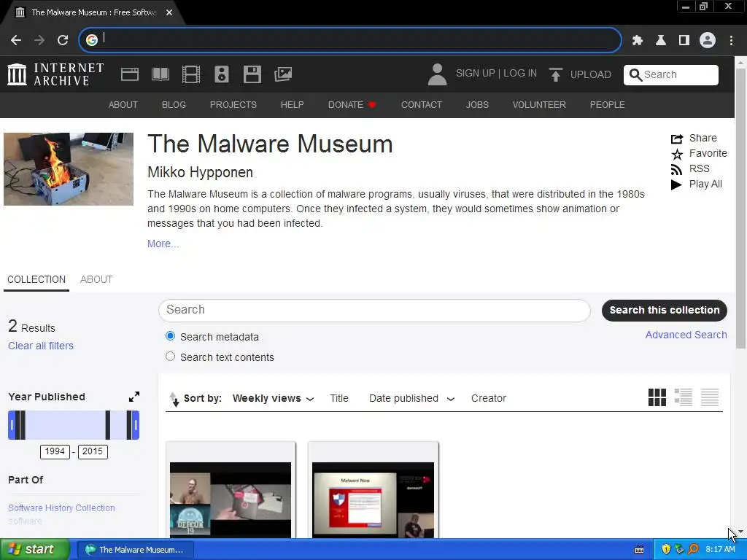This screenshot has height=560, width=747.
Task: Open the VOLUNTEER menu item
Action: [x=539, y=105]
